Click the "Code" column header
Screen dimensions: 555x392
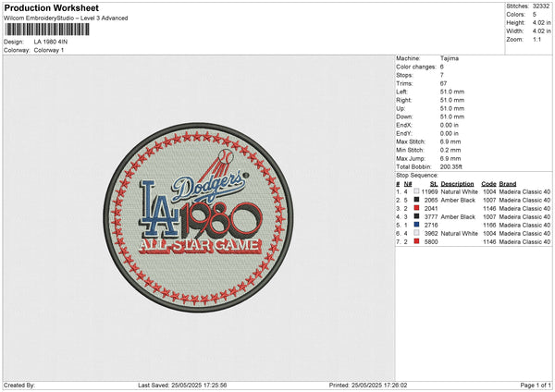click(488, 184)
